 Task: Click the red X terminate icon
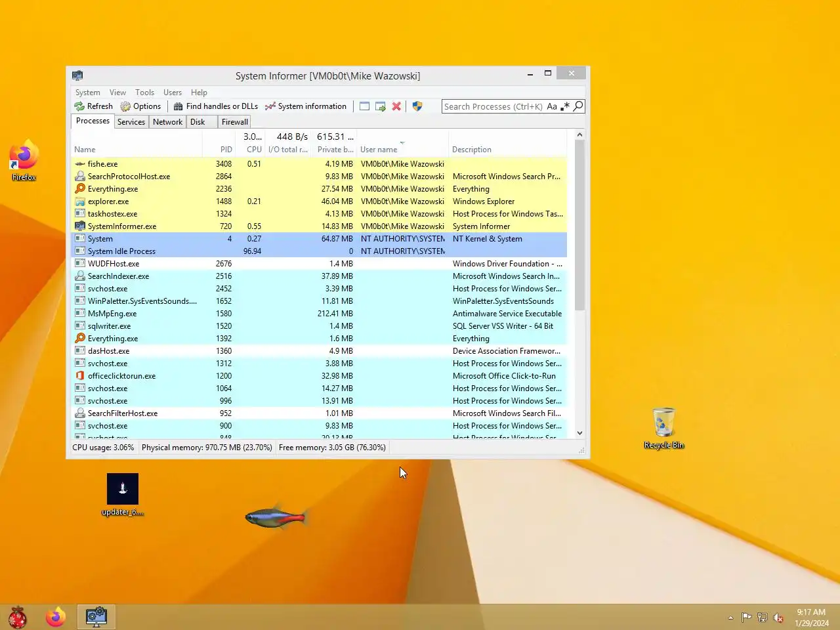[x=396, y=106]
